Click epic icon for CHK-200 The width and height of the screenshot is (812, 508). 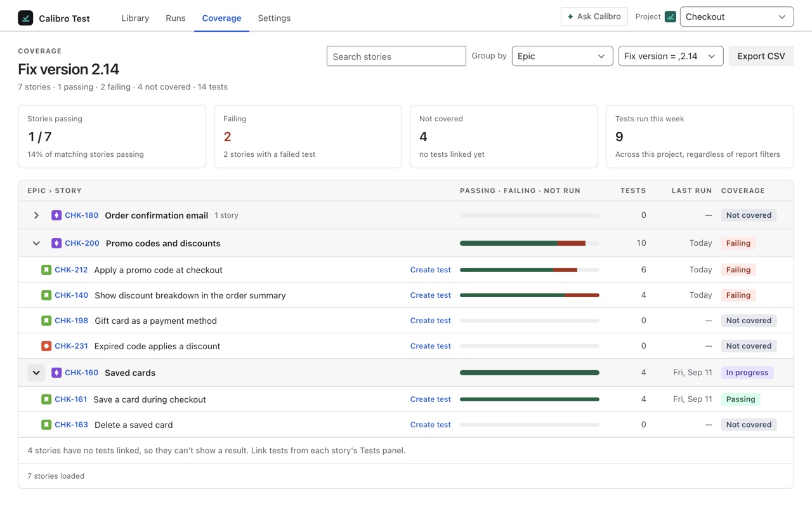56,243
